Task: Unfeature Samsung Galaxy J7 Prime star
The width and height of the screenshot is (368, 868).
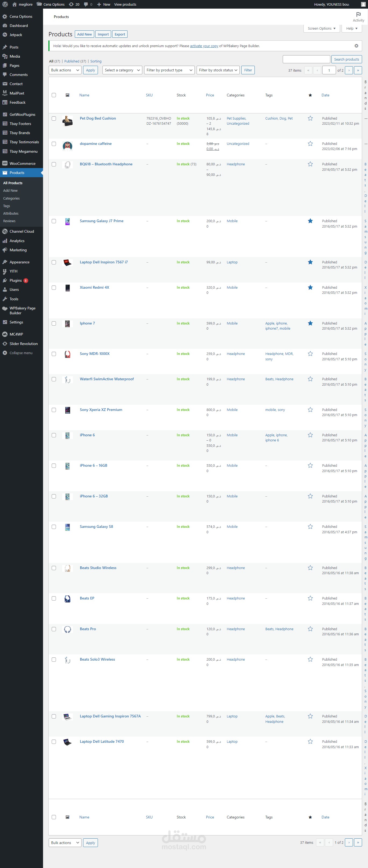Action: coord(310,221)
